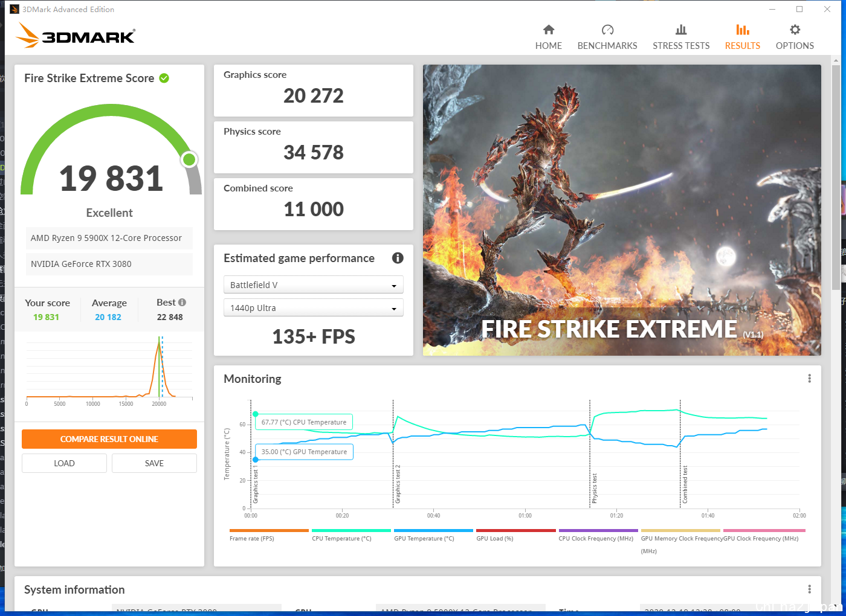Click COMPARE RESULT ONLINE button
The width and height of the screenshot is (846, 616).
pos(109,439)
